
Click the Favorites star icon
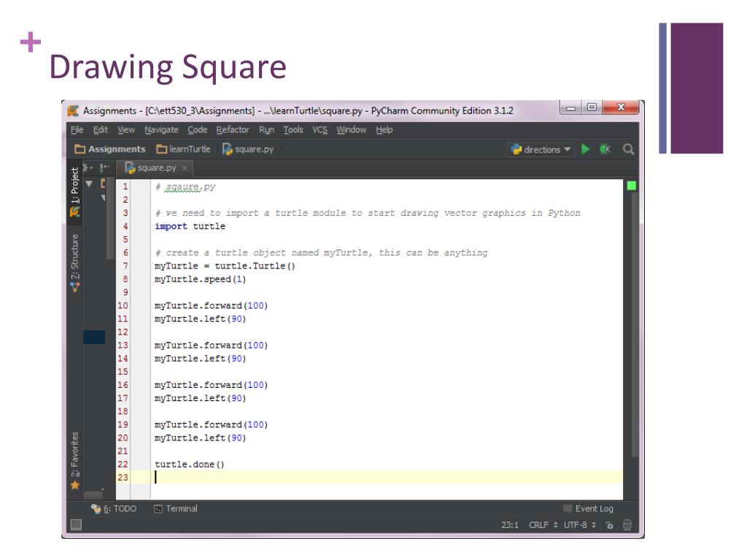(75, 485)
